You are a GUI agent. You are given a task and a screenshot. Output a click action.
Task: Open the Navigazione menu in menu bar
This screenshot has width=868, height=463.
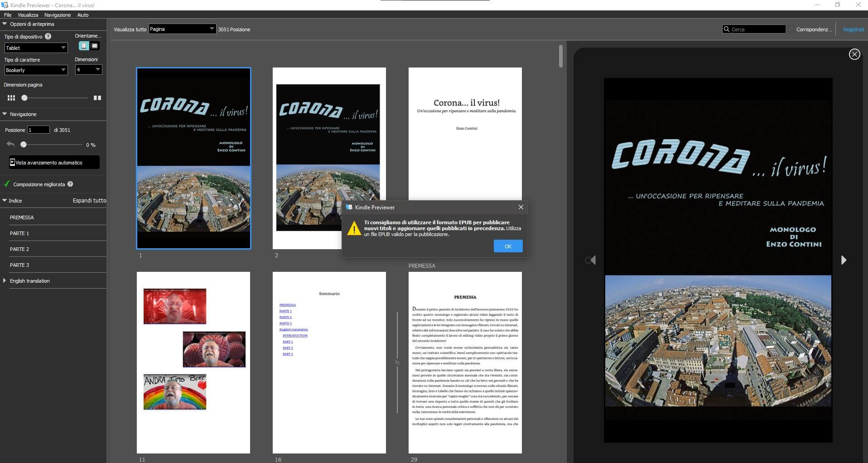point(58,15)
